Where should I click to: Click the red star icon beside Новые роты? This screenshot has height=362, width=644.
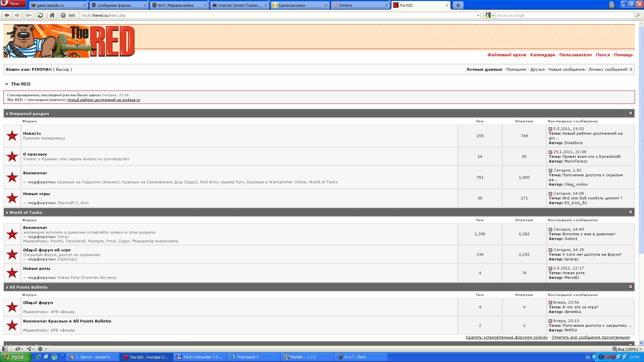pos(12,273)
